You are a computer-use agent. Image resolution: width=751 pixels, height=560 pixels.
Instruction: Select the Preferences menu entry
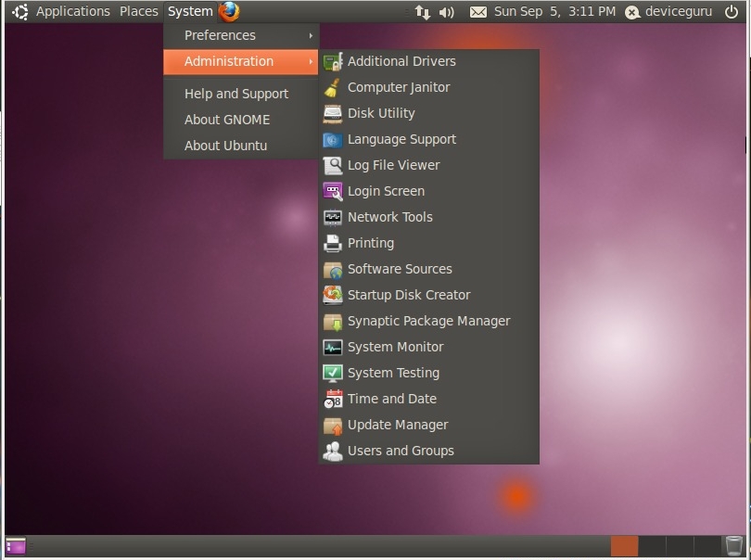(x=241, y=35)
